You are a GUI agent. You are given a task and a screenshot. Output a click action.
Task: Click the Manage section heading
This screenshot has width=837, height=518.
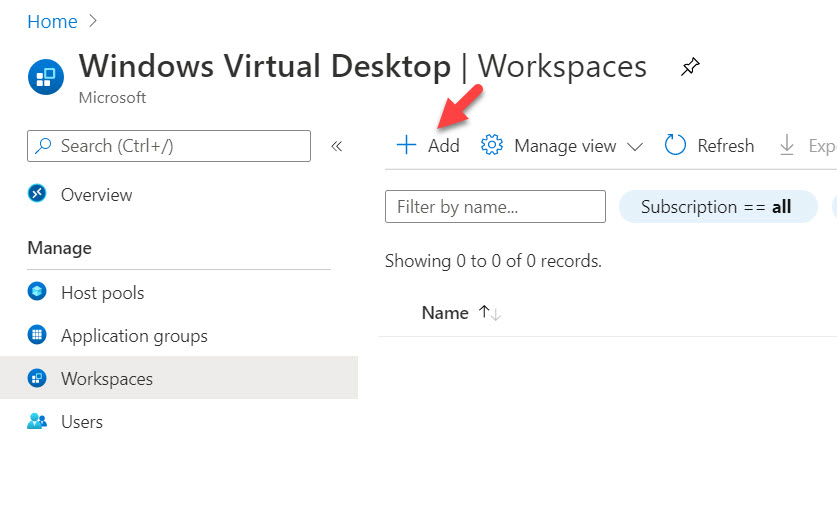[x=60, y=248]
